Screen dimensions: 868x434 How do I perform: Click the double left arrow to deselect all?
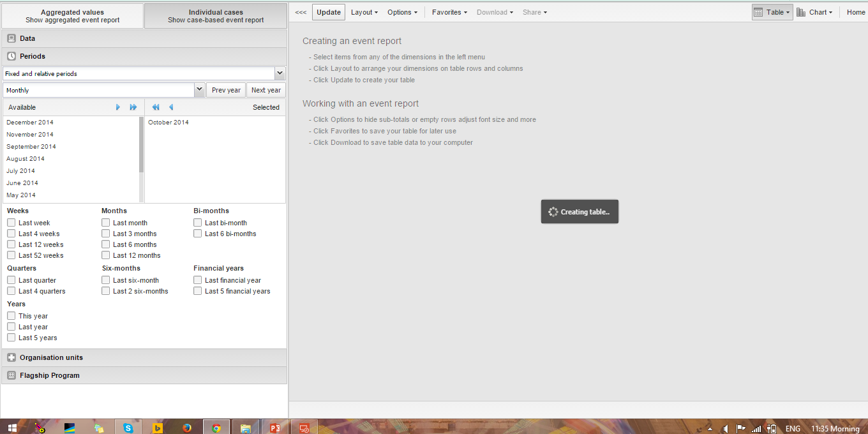click(156, 107)
